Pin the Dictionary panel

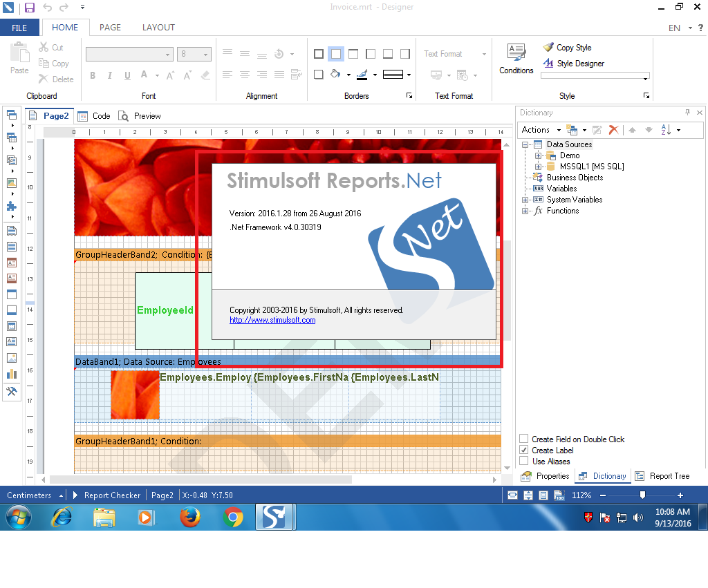point(687,113)
